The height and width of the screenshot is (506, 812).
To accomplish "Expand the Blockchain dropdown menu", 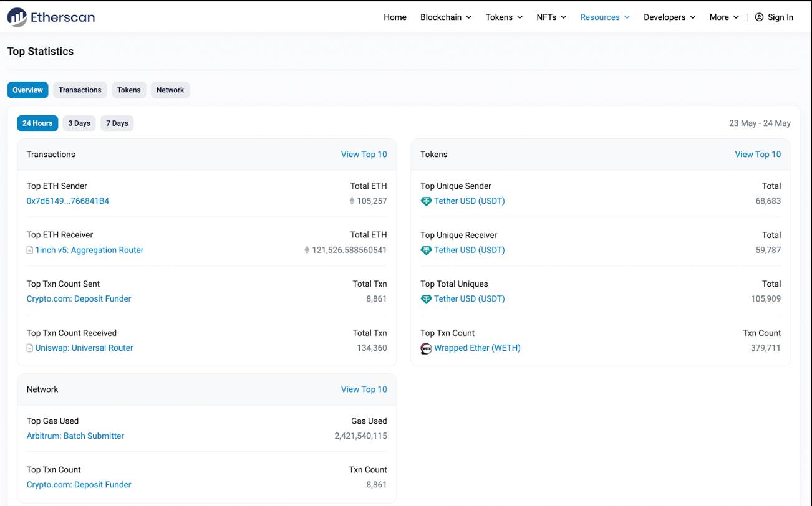I will point(446,17).
